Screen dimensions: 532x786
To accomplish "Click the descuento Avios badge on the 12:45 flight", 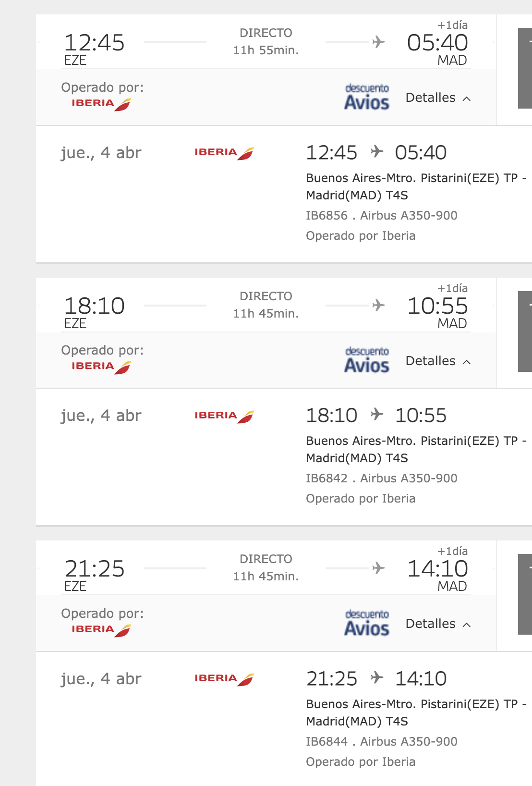I will pos(366,98).
